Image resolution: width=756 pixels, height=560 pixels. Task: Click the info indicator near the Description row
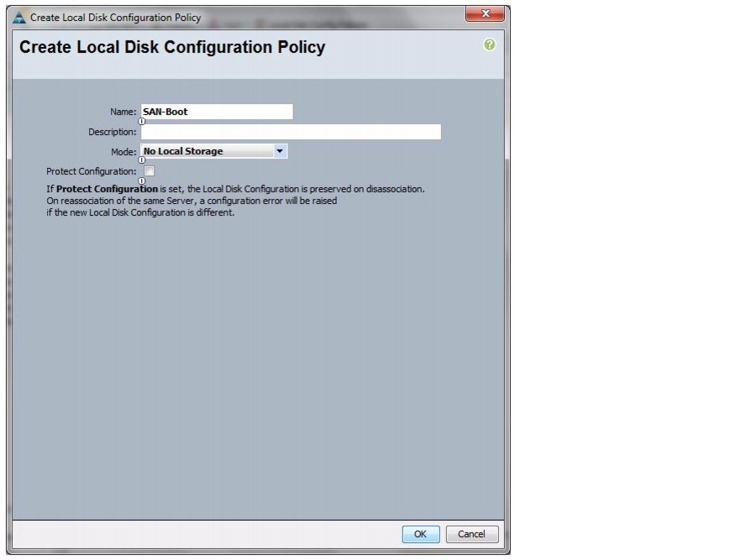[x=143, y=120]
